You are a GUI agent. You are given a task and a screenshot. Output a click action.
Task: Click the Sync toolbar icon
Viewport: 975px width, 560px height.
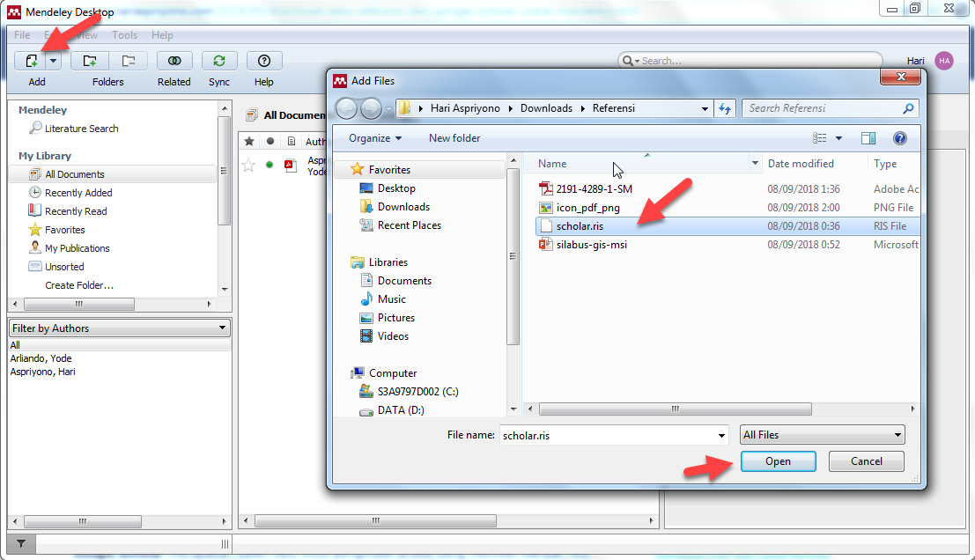pyautogui.click(x=219, y=61)
